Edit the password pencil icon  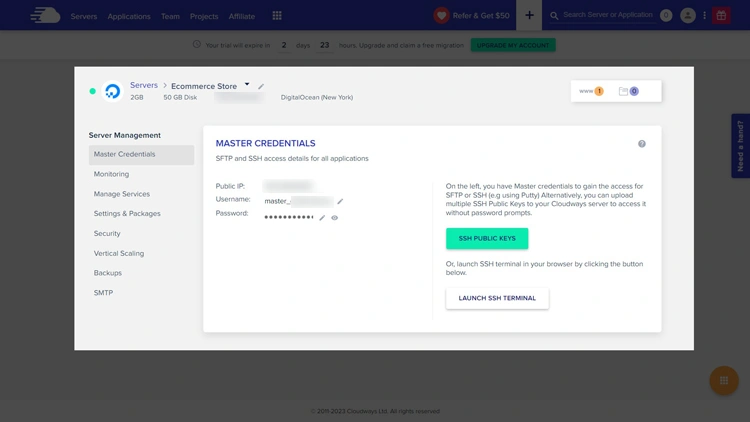point(322,217)
